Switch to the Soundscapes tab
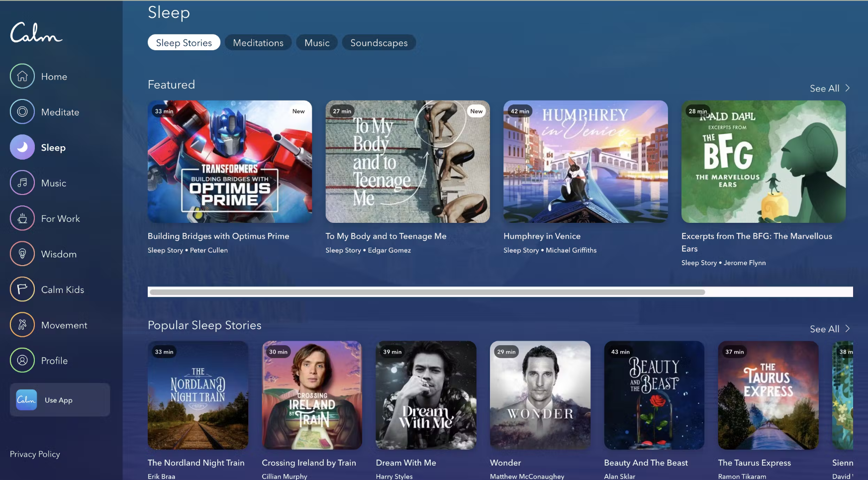Viewport: 868px width, 480px height. pyautogui.click(x=379, y=43)
